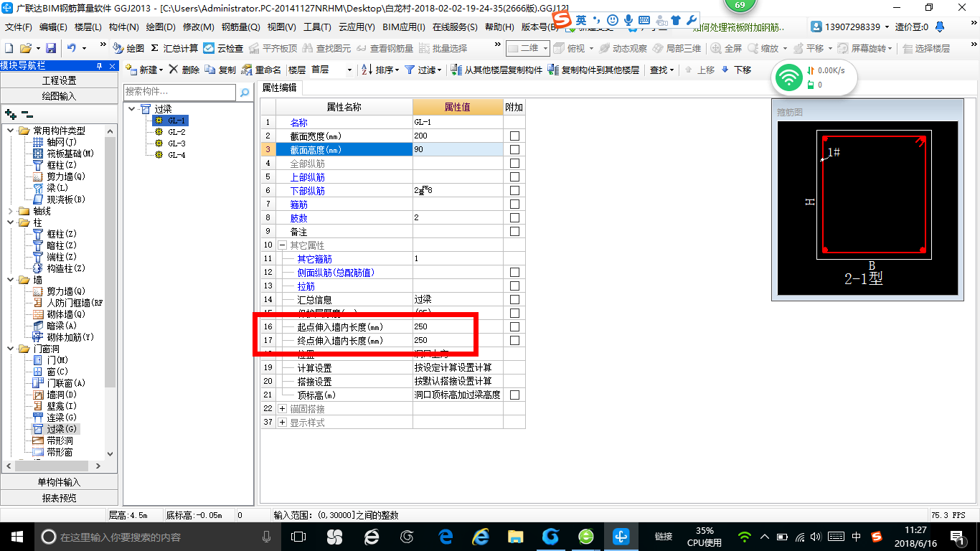The image size is (980, 551).
Task: Open the 过滤 filter options
Action: pos(424,70)
